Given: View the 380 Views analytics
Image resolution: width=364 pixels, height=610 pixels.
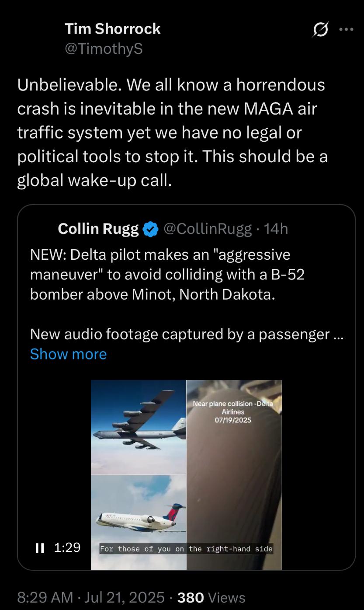Looking at the screenshot, I should (x=211, y=597).
